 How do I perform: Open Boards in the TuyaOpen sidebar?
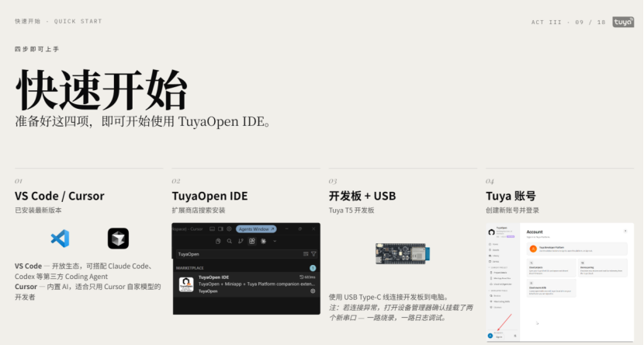point(493,250)
